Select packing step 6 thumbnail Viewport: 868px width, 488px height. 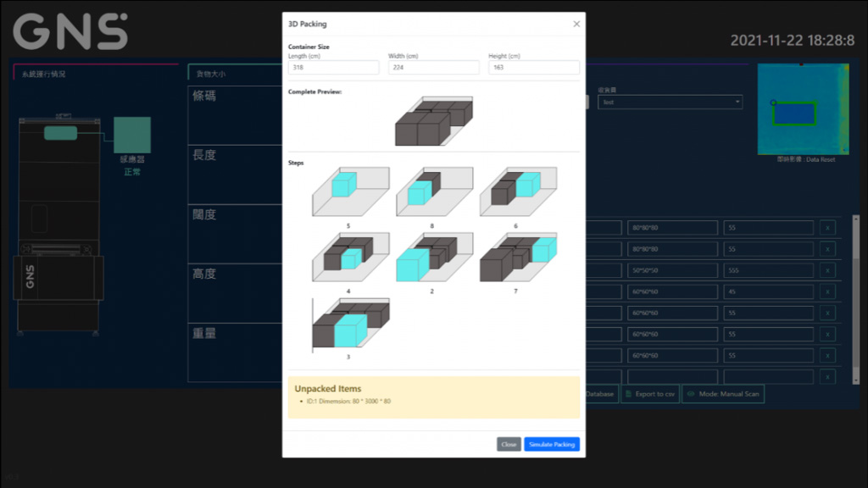pos(516,192)
